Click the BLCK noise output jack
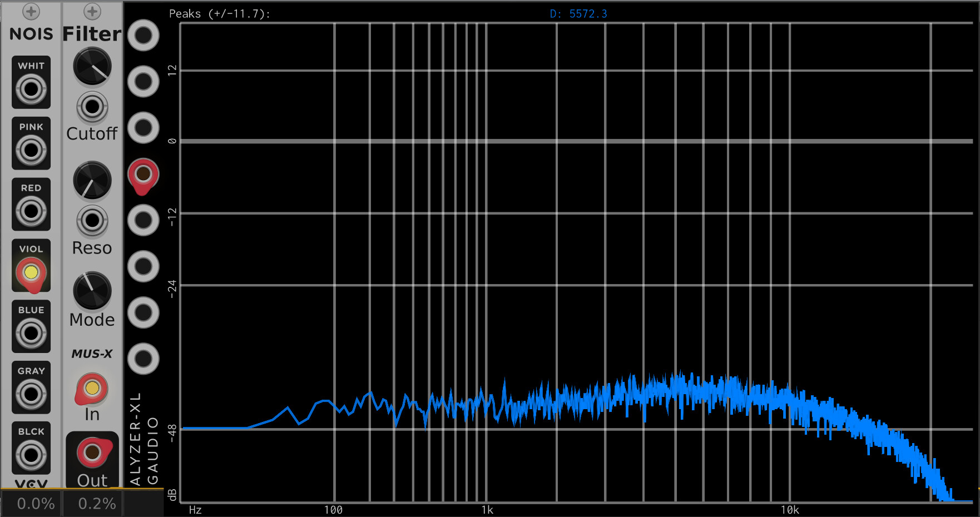 (31, 455)
